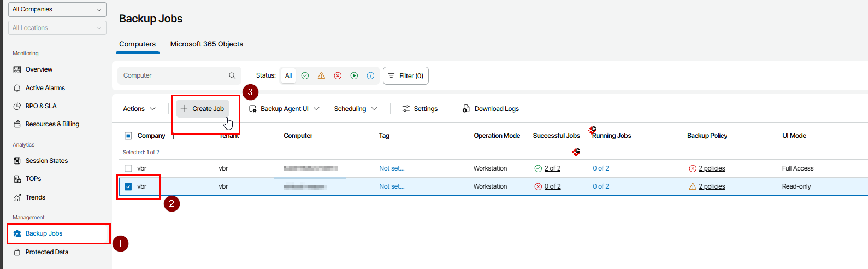Open Protected Data in sidebar
The width and height of the screenshot is (868, 269).
46,252
